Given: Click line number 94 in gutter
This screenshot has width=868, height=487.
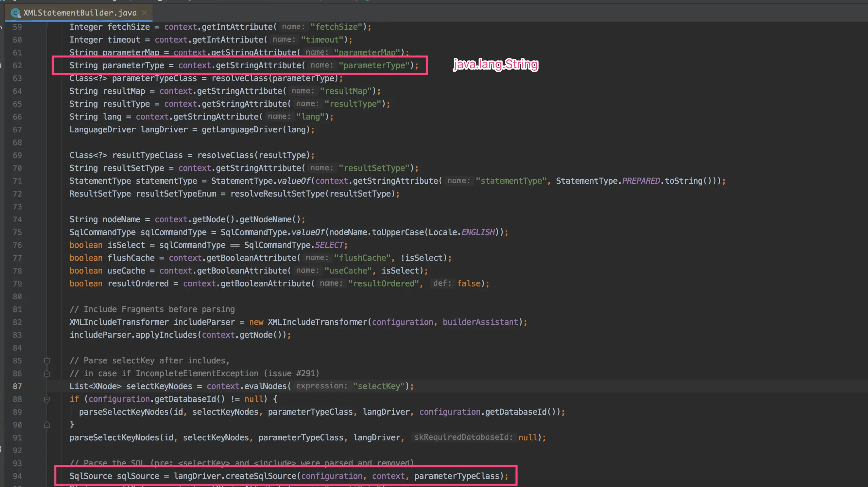Looking at the screenshot, I should [x=17, y=476].
